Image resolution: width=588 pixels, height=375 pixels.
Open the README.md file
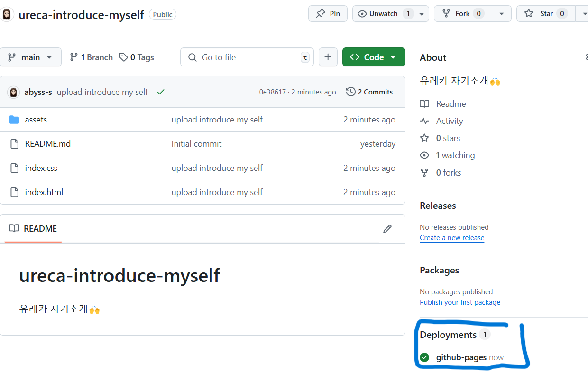click(x=47, y=144)
